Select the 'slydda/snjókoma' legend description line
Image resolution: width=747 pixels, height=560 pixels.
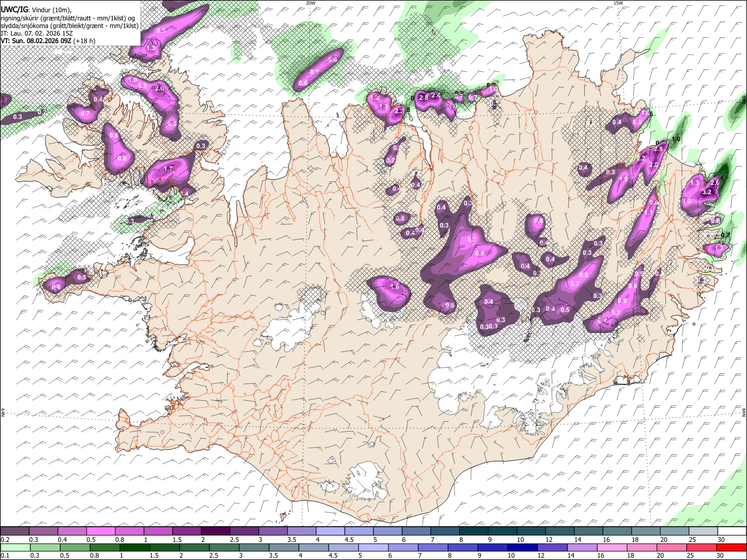tap(69, 26)
